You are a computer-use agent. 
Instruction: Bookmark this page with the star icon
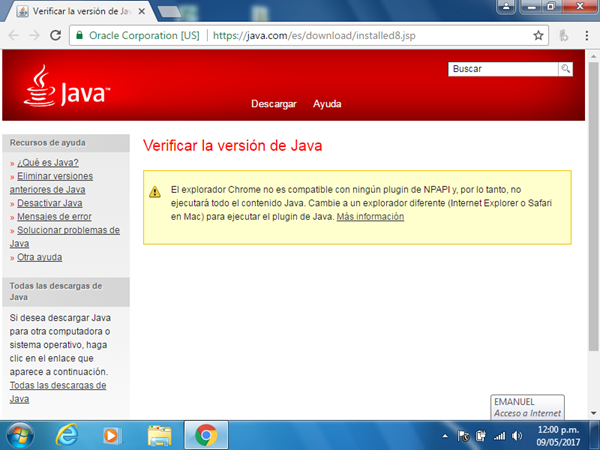[538, 36]
